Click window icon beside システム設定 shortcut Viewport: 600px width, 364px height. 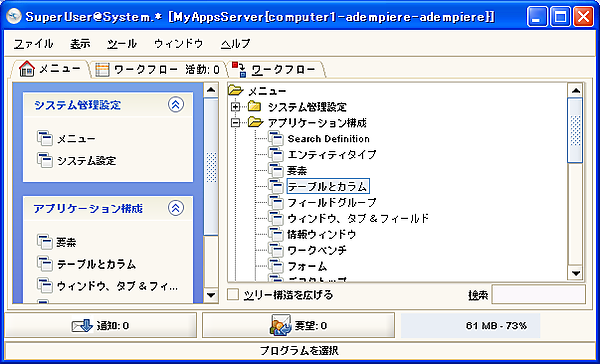(45, 160)
